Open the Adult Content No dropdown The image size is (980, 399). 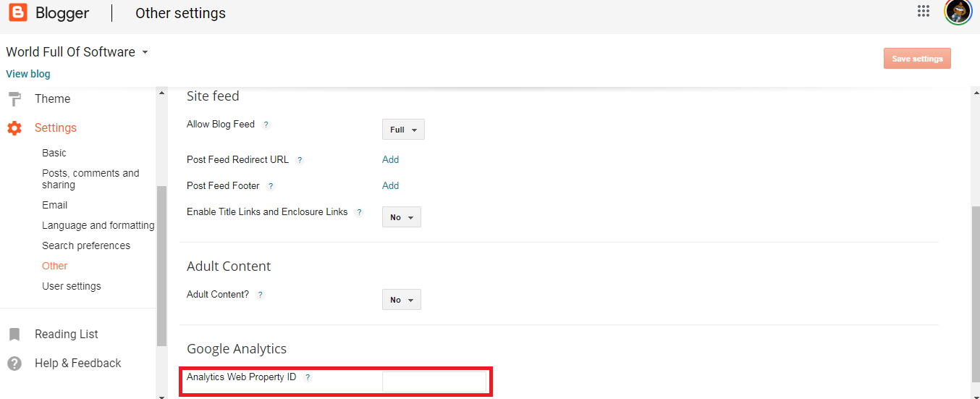pyautogui.click(x=402, y=300)
